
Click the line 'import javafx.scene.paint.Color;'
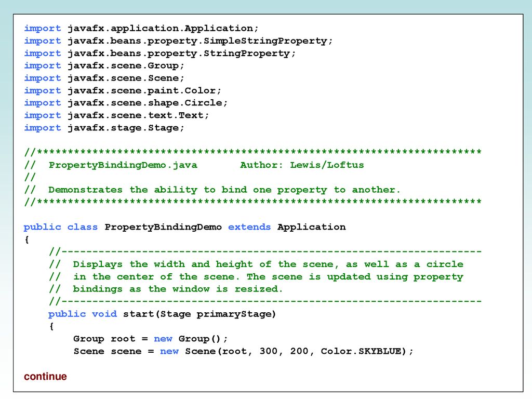click(x=123, y=90)
